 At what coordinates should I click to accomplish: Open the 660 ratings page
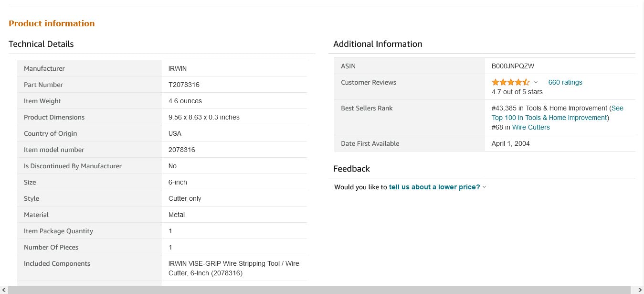pyautogui.click(x=565, y=82)
